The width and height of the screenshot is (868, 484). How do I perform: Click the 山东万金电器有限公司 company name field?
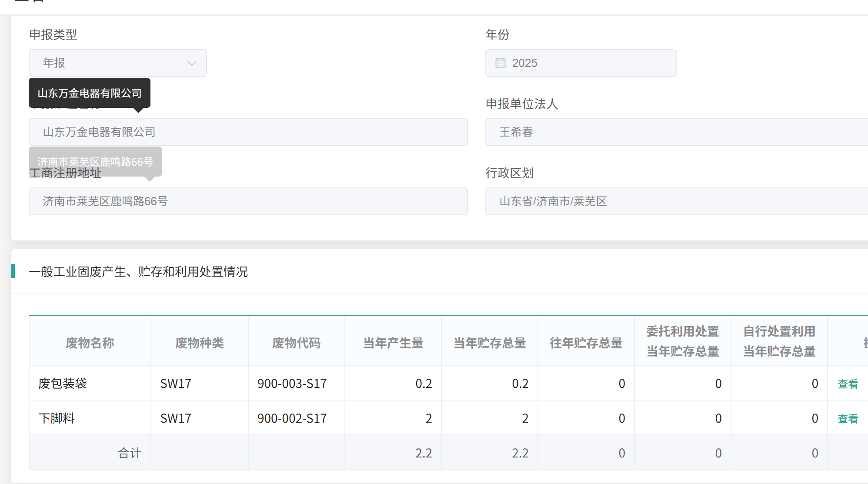248,132
